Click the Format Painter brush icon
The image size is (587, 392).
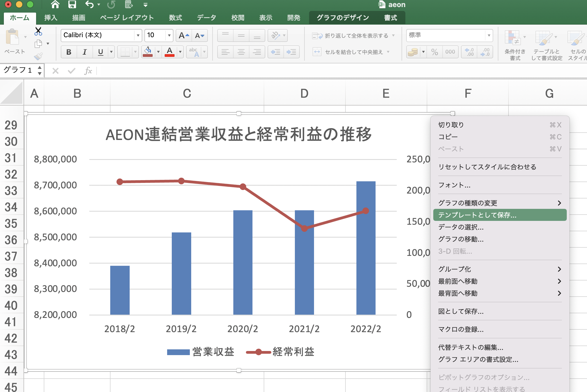tap(38, 56)
